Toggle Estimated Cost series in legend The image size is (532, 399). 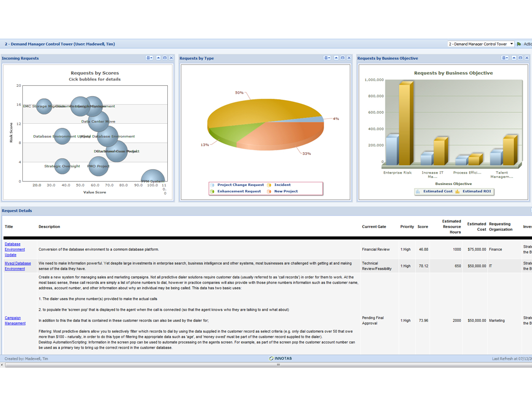[x=434, y=192]
